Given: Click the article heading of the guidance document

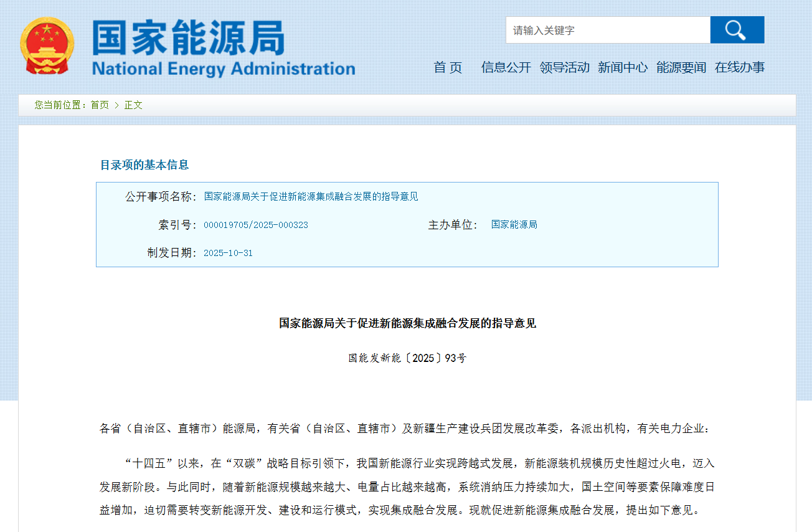Looking at the screenshot, I should [406, 323].
